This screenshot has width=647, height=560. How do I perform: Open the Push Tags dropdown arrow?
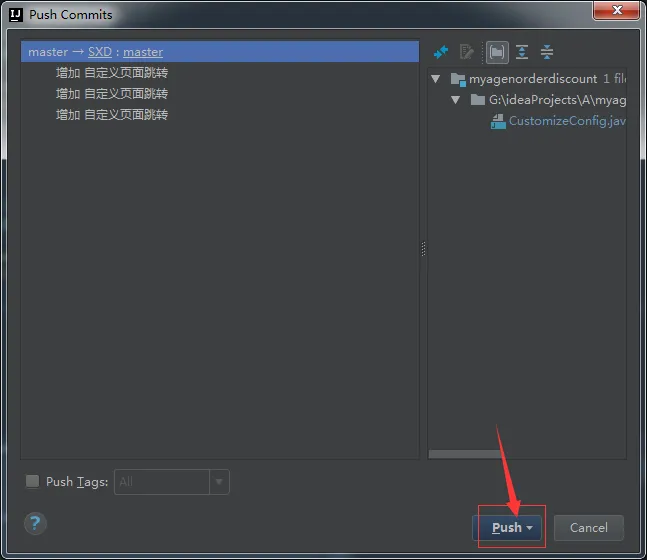point(219,482)
